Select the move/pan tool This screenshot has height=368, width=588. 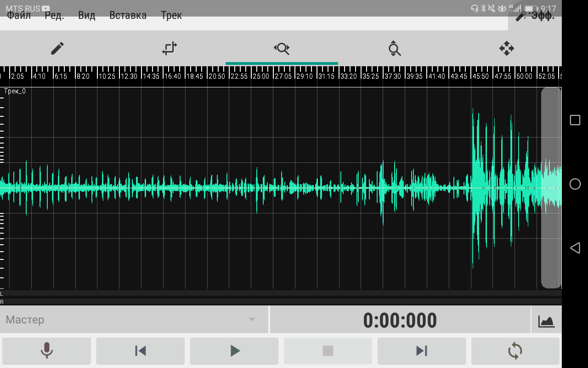point(506,48)
